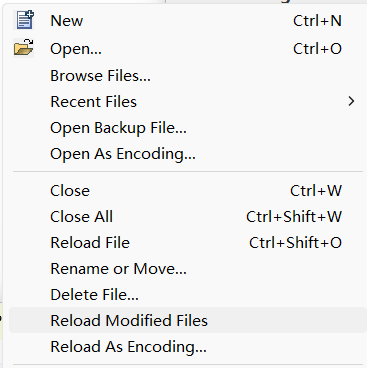Click the open folder icon
The height and width of the screenshot is (368, 367).
click(x=24, y=47)
